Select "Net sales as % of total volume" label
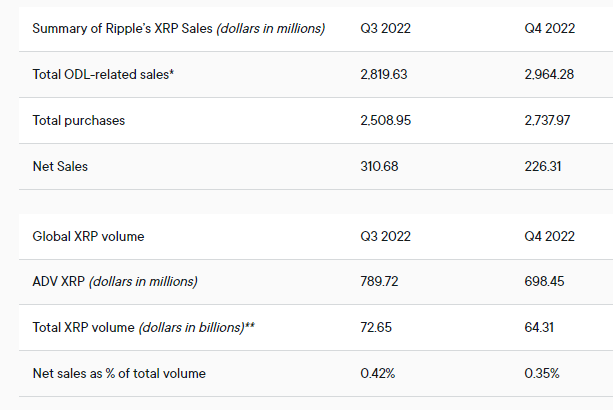This screenshot has height=410, width=613. 119,373
